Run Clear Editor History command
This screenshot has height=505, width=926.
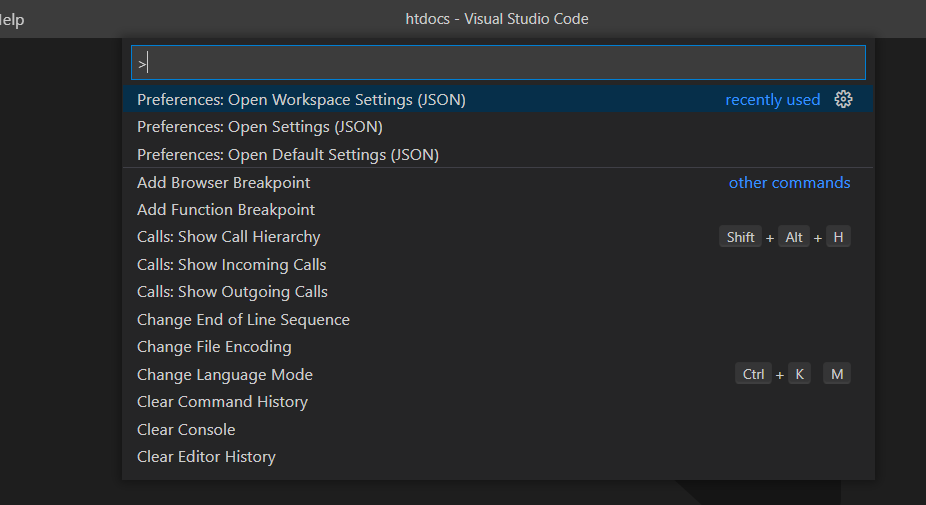click(498, 457)
